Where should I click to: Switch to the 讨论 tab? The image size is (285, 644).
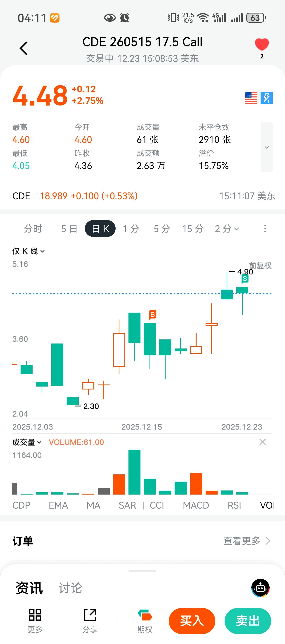[x=70, y=588]
